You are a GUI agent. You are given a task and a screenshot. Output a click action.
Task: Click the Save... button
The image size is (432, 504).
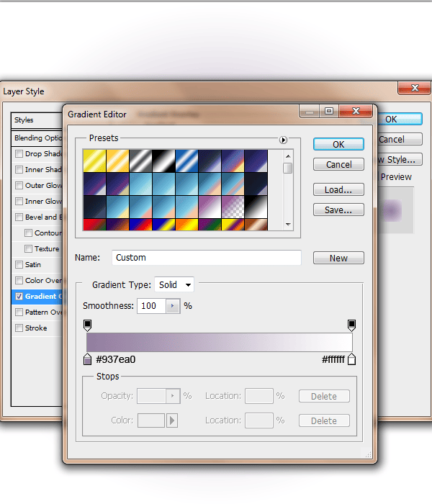point(338,210)
